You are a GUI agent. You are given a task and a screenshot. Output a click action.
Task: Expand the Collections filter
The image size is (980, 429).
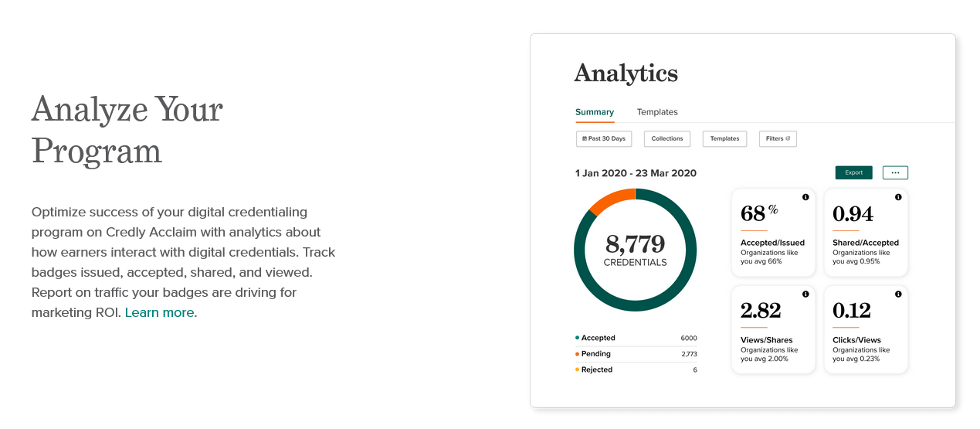(x=666, y=139)
